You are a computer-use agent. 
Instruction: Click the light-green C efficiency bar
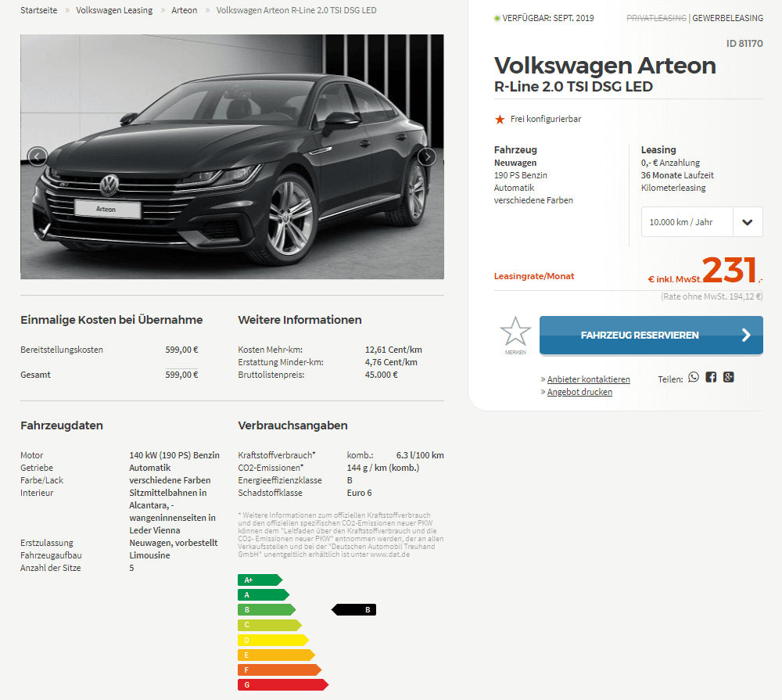[x=270, y=625]
